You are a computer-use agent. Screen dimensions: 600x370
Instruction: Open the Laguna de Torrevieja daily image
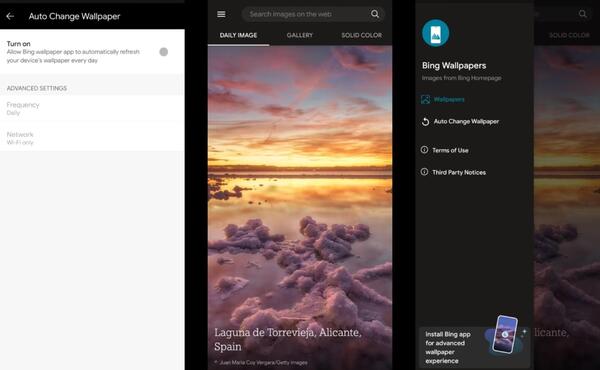click(x=300, y=207)
